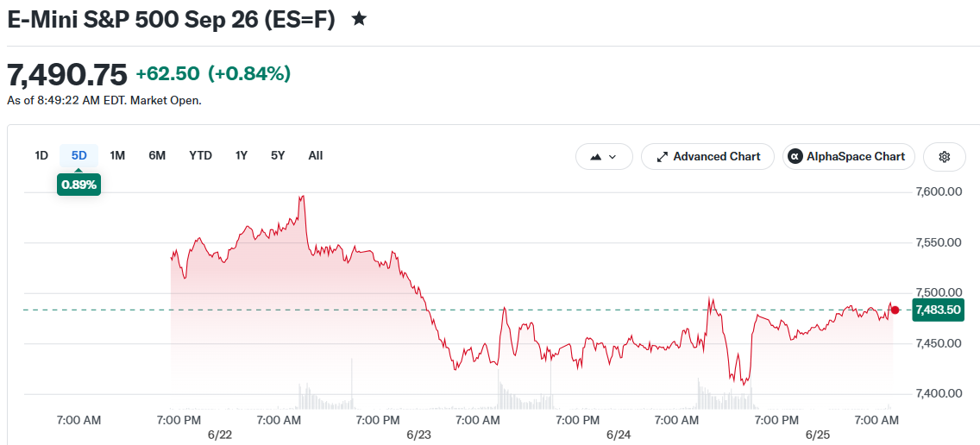Select the 5D time range
Image resolution: width=980 pixels, height=445 pixels.
[79, 155]
